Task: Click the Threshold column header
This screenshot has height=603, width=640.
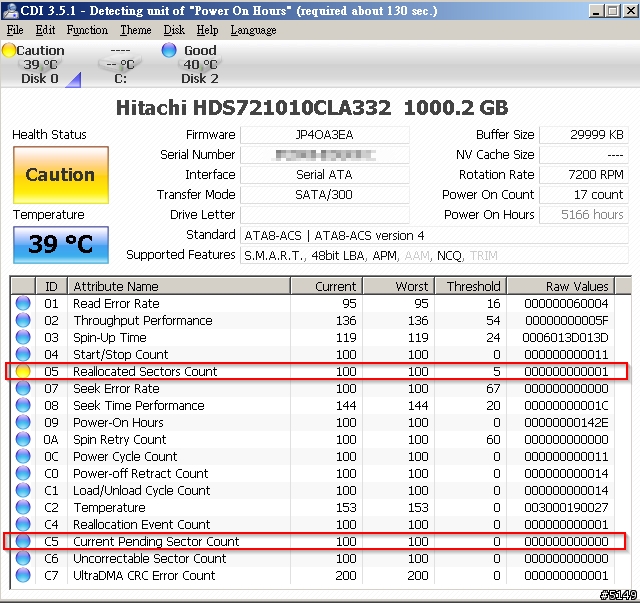Action: click(x=471, y=286)
